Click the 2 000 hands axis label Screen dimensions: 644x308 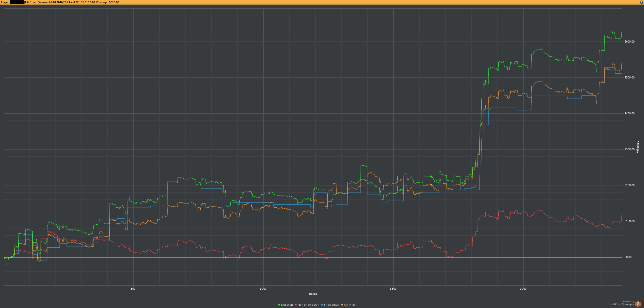[x=523, y=289]
